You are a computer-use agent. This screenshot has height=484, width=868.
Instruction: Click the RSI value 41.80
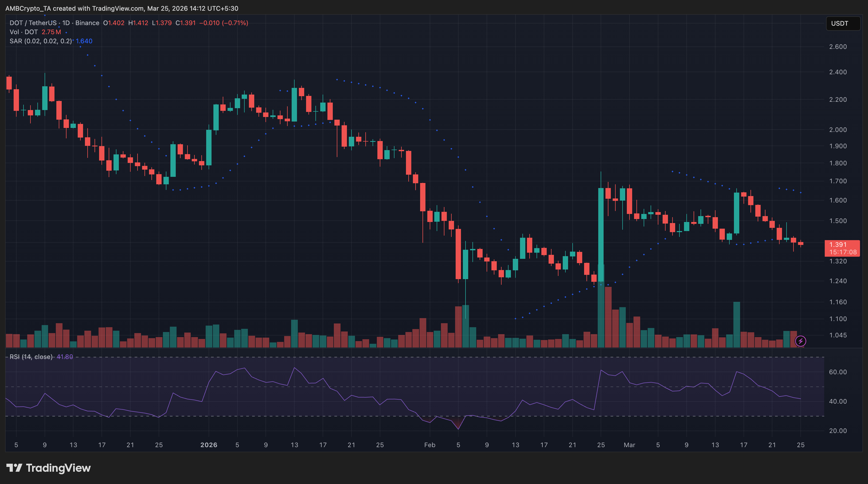click(x=65, y=357)
